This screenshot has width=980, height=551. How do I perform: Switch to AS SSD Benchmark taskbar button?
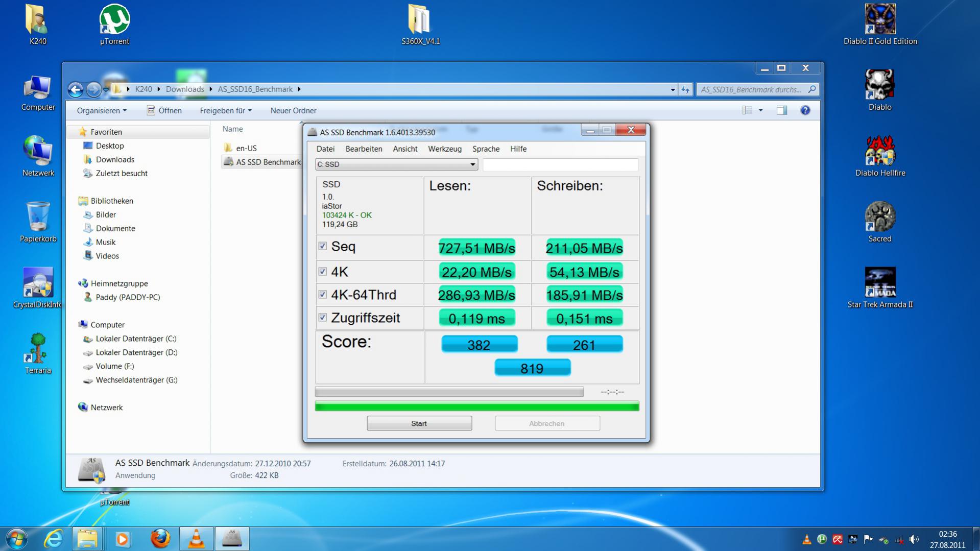(x=232, y=539)
